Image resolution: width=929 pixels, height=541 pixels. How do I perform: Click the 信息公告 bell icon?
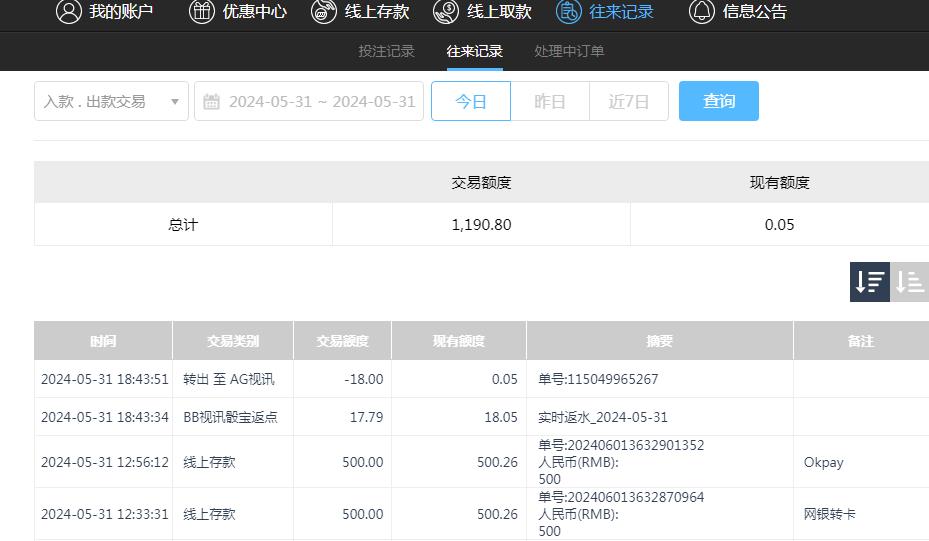coord(701,11)
